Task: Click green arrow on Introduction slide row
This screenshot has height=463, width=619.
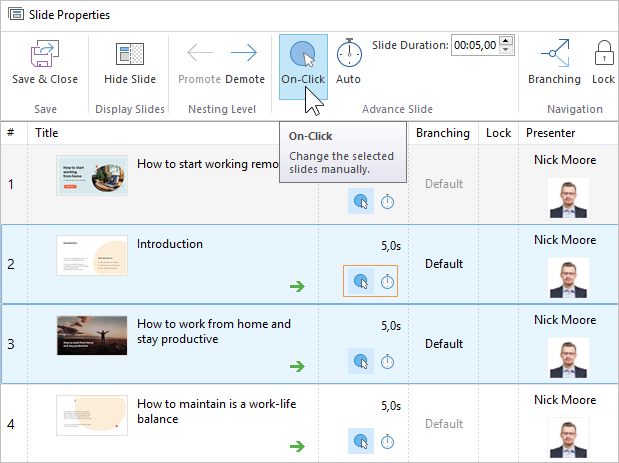Action: click(297, 286)
